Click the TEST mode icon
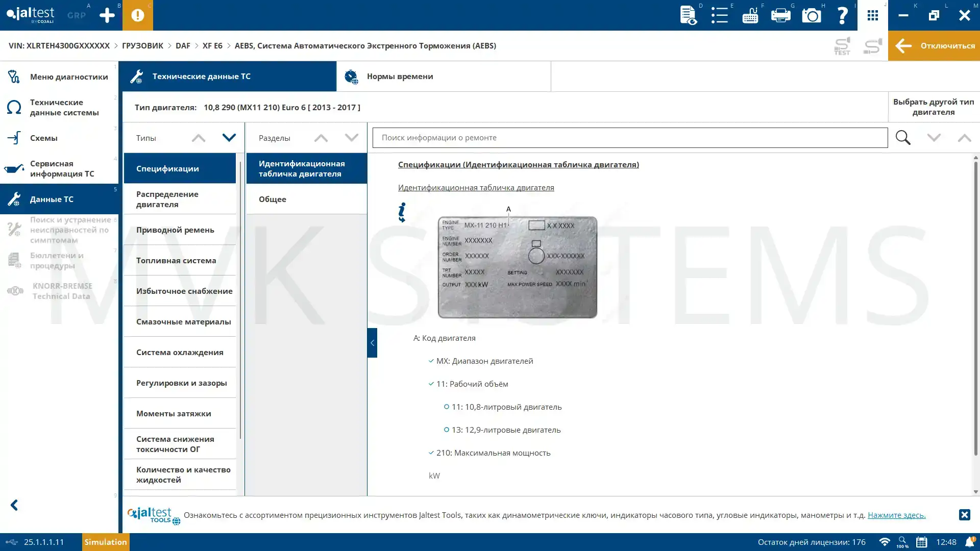The image size is (980, 551). point(842,46)
